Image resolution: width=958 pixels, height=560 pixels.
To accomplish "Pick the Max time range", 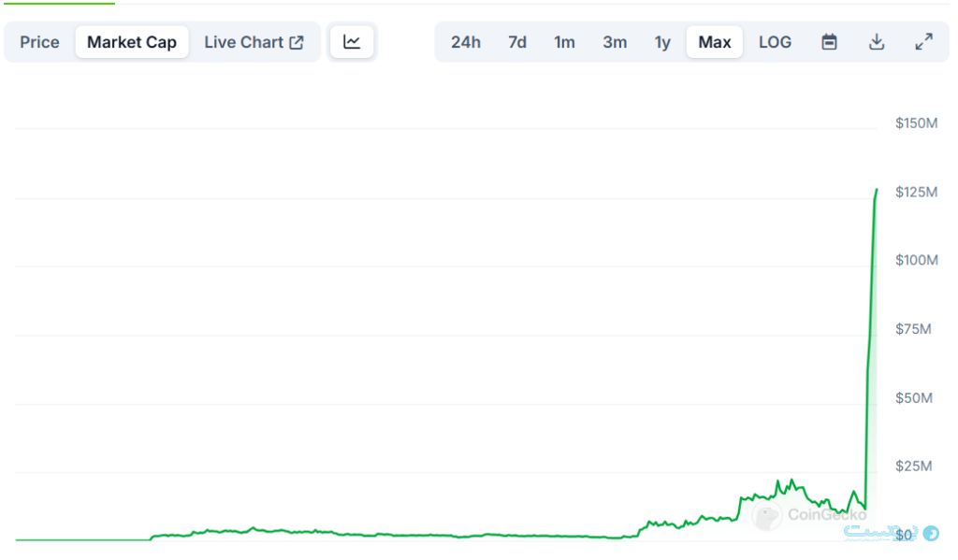I will (x=715, y=42).
